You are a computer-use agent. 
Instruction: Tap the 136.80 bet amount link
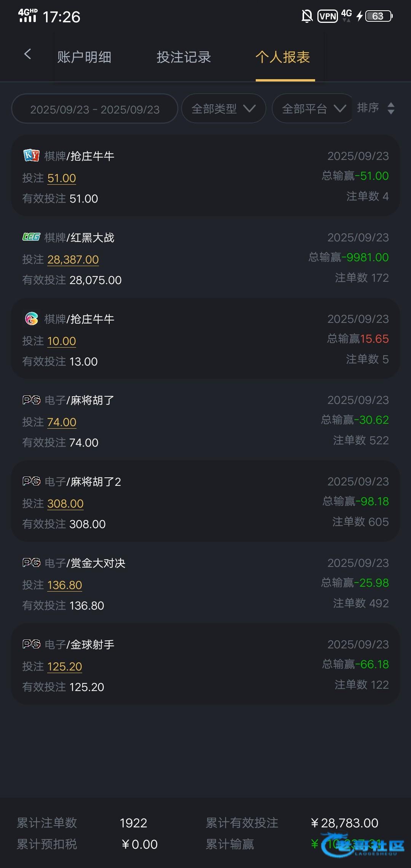click(x=65, y=585)
